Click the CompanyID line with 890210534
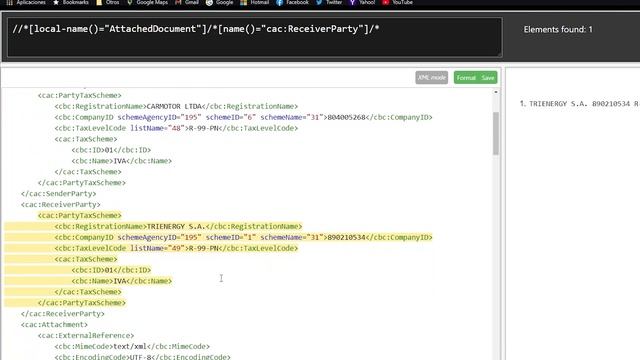The height and width of the screenshot is (360, 640). tap(243, 237)
